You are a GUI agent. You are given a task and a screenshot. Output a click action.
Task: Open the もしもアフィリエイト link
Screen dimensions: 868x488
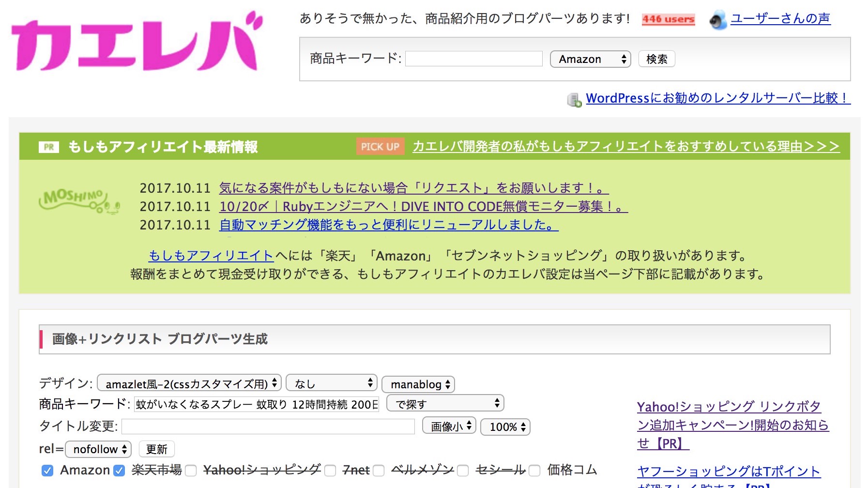[211, 256]
